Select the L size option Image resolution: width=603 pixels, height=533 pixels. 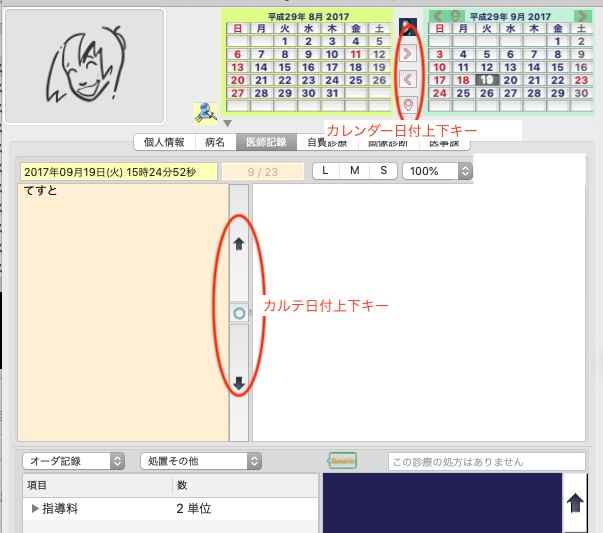coord(327,171)
